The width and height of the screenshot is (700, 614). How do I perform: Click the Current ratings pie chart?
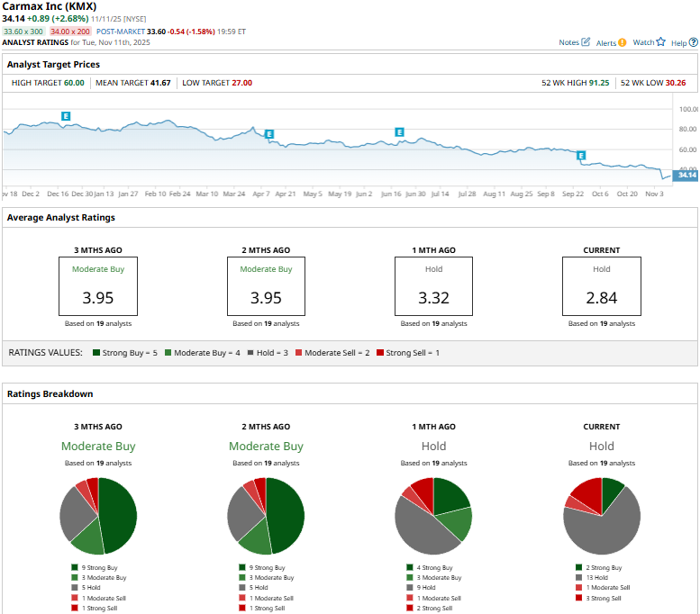click(x=601, y=516)
